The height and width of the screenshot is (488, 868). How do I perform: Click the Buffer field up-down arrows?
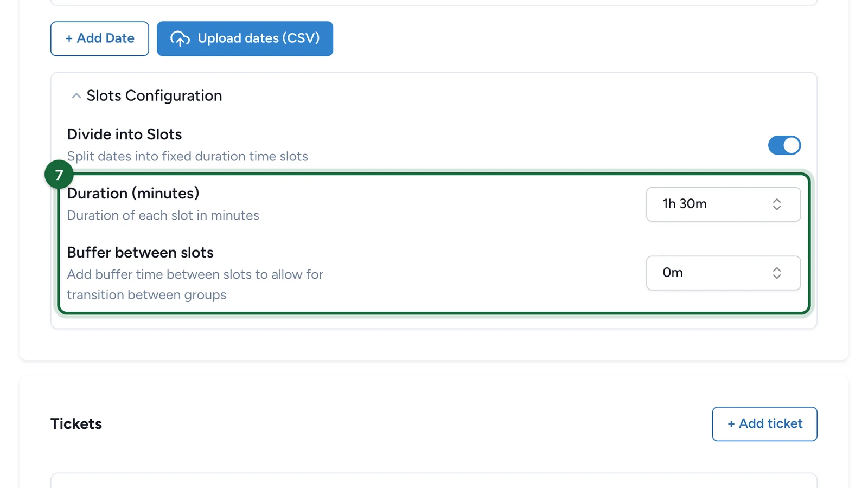pyautogui.click(x=777, y=273)
